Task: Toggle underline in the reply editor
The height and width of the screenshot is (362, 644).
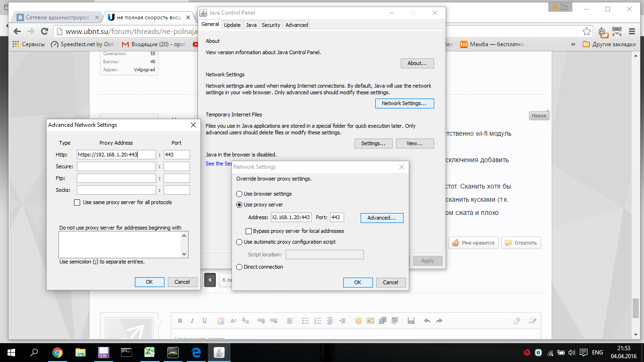Action: [x=204, y=321]
